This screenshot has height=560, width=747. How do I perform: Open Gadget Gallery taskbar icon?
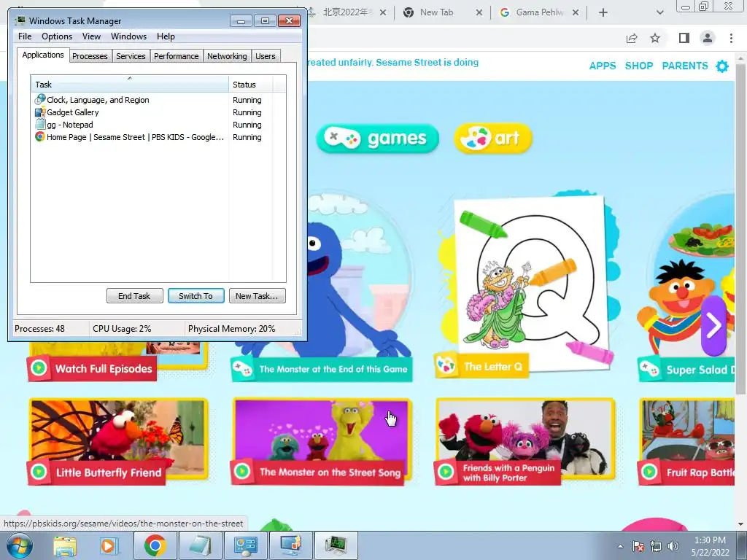pos(290,545)
